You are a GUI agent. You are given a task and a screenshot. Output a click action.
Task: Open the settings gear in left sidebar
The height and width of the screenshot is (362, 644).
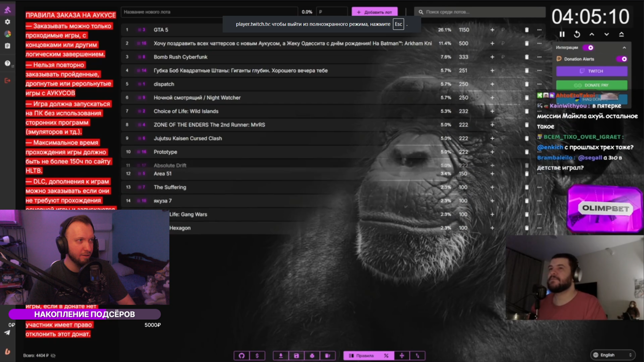[x=8, y=22]
